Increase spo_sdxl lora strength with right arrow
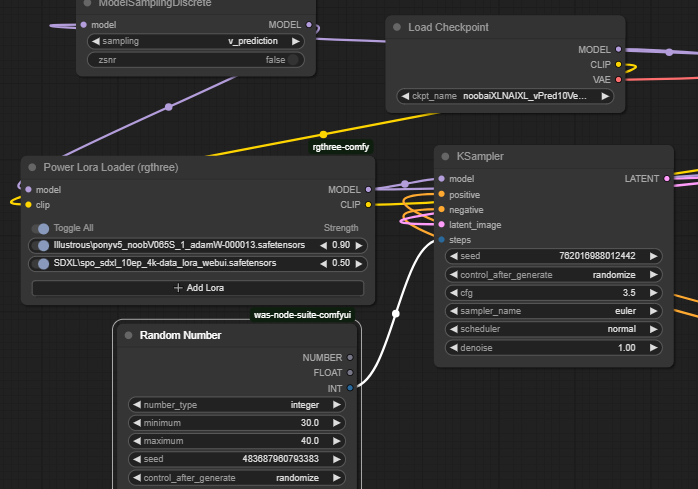The width and height of the screenshot is (698, 489). [359, 264]
